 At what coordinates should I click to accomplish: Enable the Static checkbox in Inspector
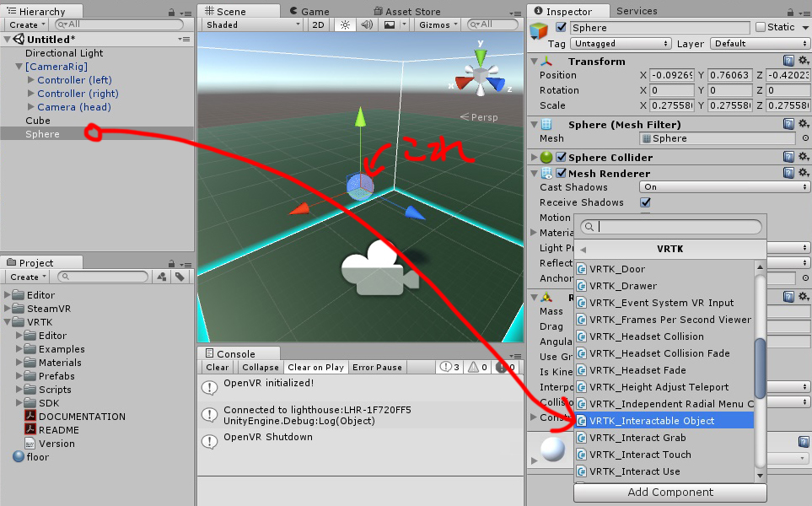(x=760, y=26)
